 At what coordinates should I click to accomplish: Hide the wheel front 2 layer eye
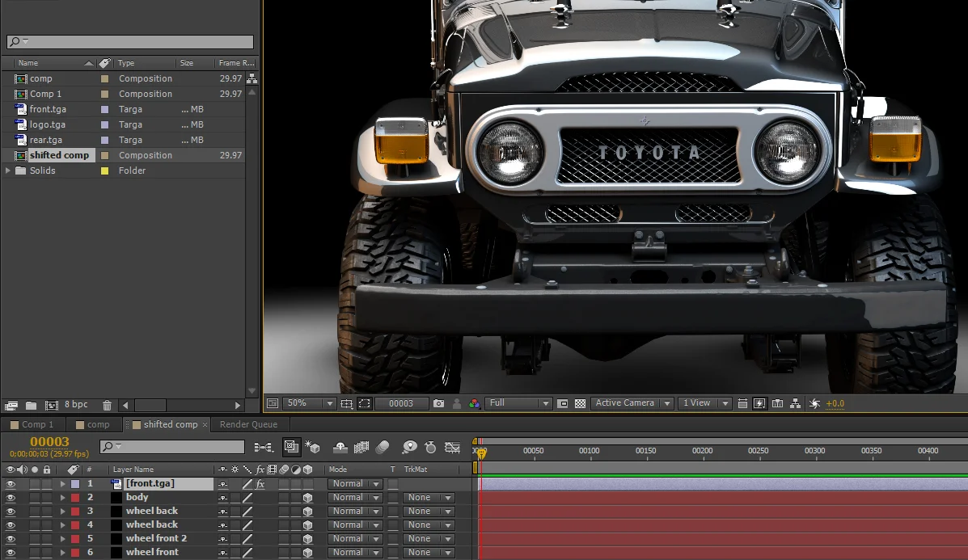point(11,539)
